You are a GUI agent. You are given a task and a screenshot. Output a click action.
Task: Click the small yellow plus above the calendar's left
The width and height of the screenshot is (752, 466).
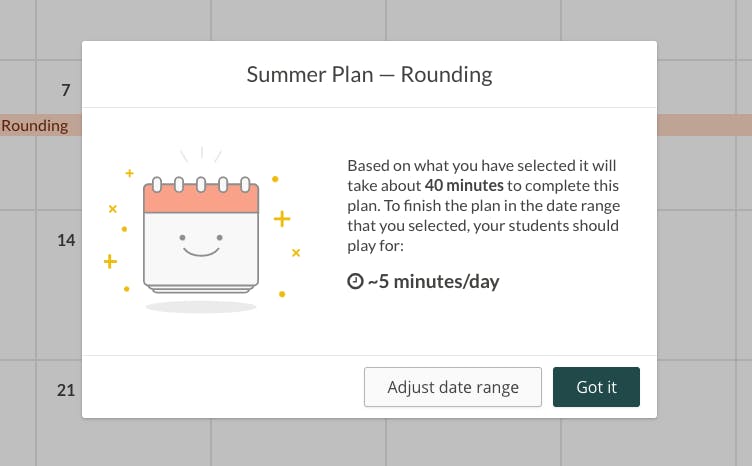(x=129, y=173)
